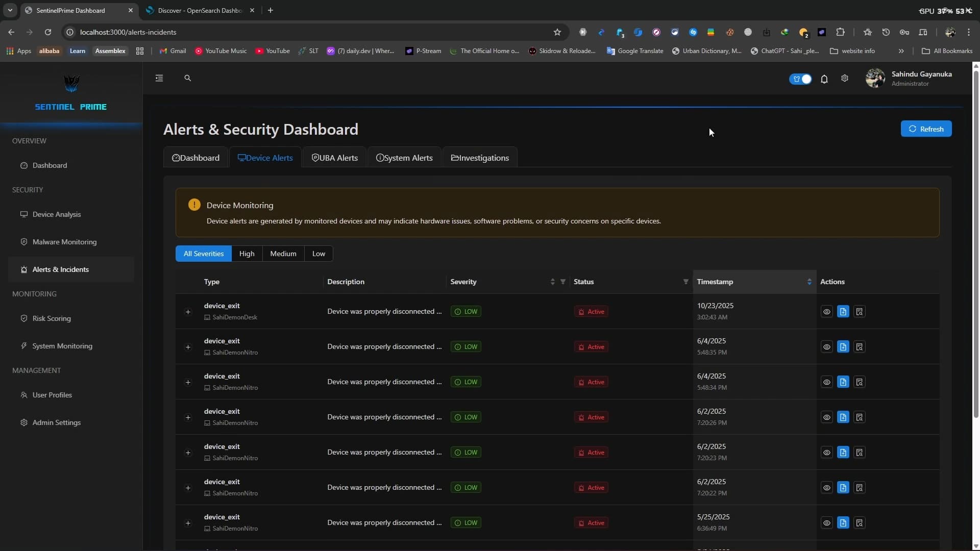Expand the first device_exit SahiDemonDesk row

click(x=188, y=312)
